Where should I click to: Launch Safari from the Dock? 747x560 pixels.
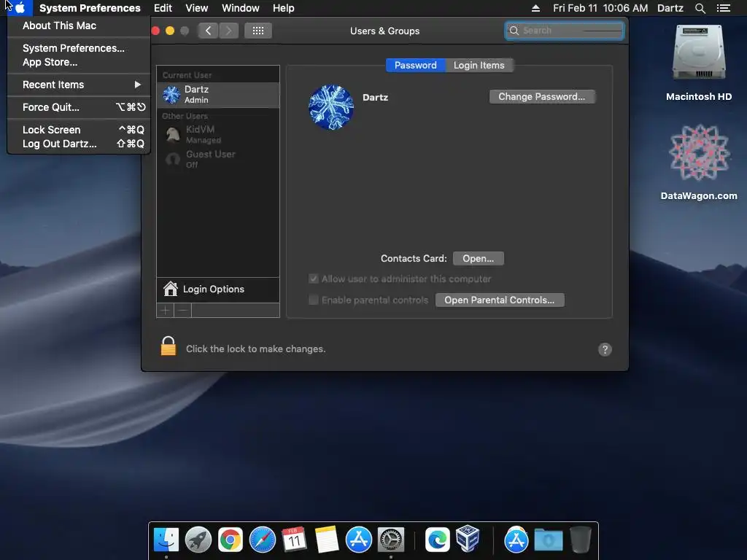pos(263,540)
